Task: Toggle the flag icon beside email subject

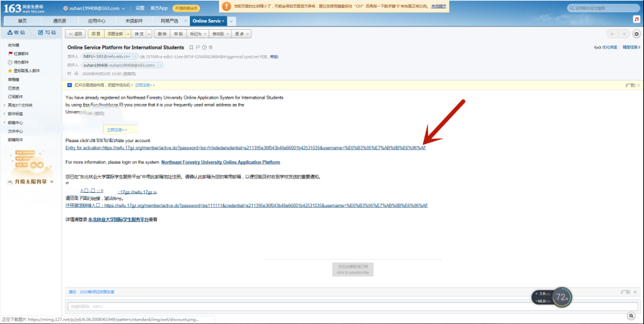Action: pyautogui.click(x=198, y=47)
